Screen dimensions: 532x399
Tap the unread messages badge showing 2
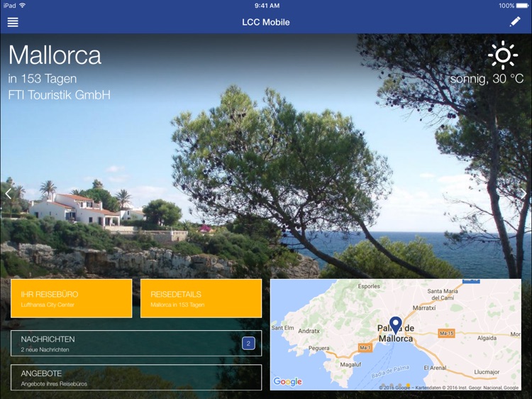(248, 344)
